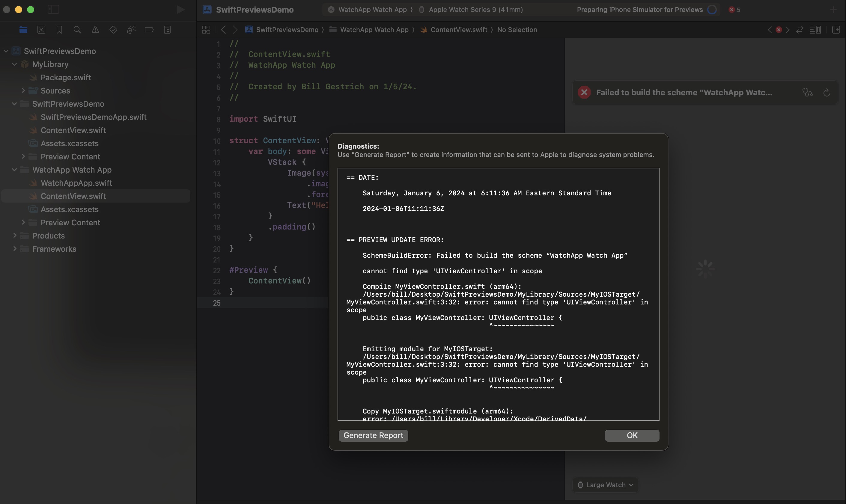The image size is (846, 504).
Task: Open the editor options lines icon
Action: [x=815, y=30]
